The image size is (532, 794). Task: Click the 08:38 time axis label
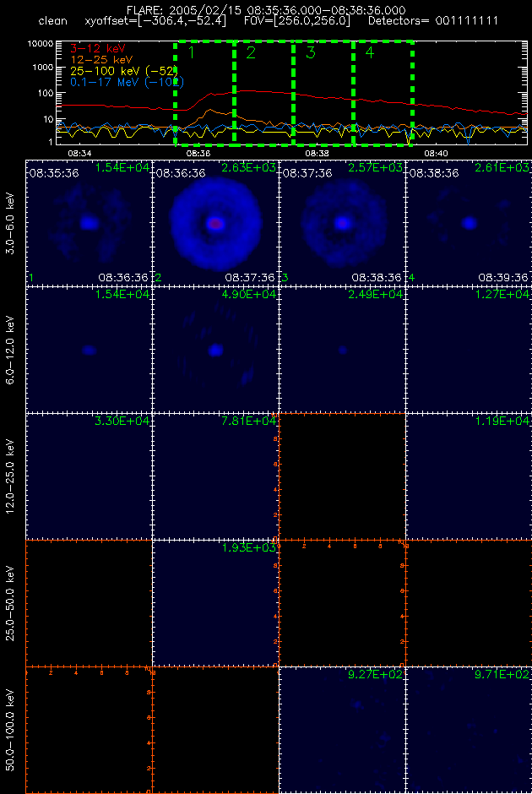318,152
